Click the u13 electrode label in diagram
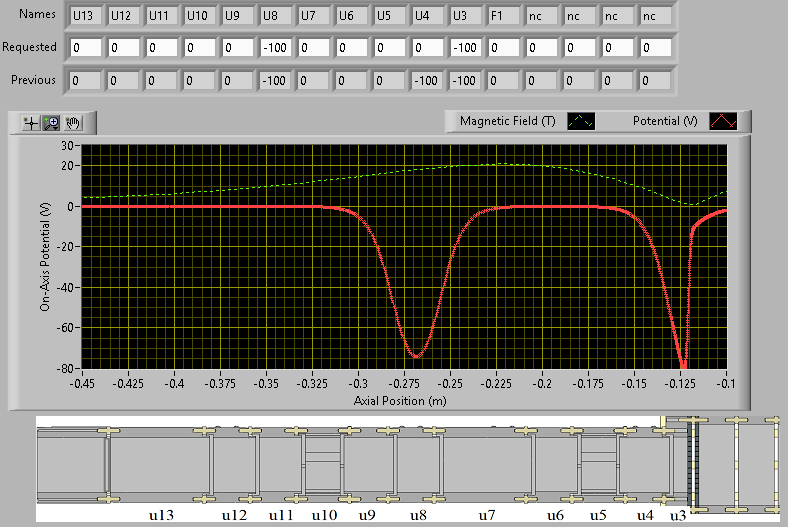The image size is (788, 527). [161, 515]
